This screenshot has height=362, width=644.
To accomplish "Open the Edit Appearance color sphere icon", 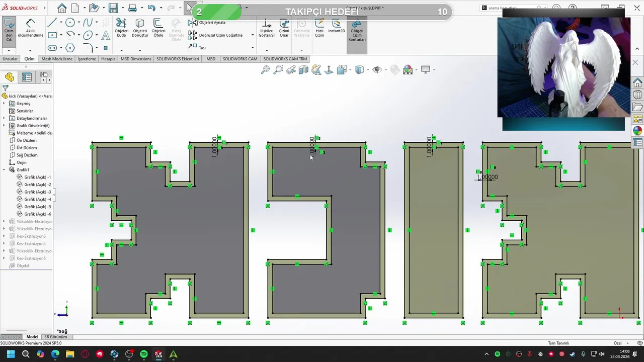I will [x=408, y=70].
